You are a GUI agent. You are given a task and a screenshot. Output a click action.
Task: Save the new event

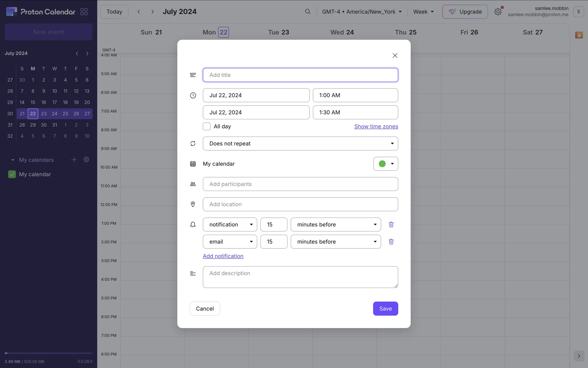tap(385, 309)
